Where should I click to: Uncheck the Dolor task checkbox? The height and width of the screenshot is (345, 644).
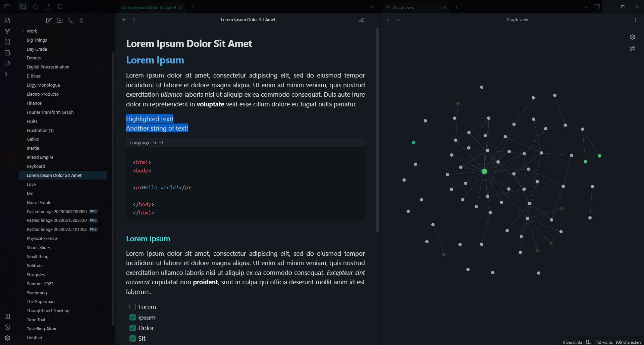click(x=132, y=328)
